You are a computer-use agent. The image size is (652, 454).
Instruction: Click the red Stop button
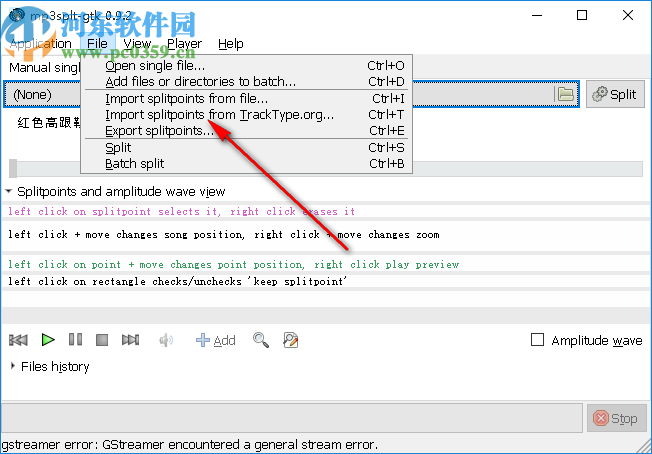pos(617,418)
